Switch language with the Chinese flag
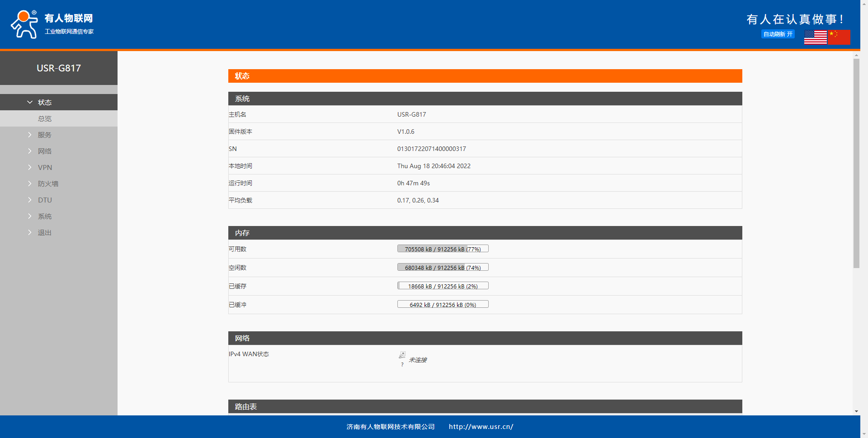 click(839, 37)
